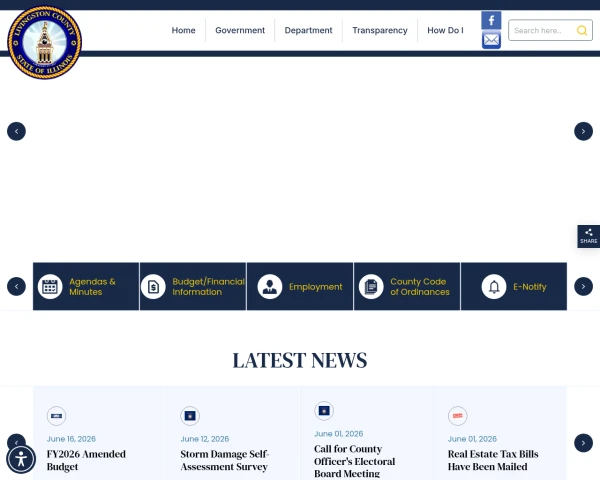Image resolution: width=600 pixels, height=480 pixels.
Task: Open County Code of Ordinances link
Action: coord(407,286)
